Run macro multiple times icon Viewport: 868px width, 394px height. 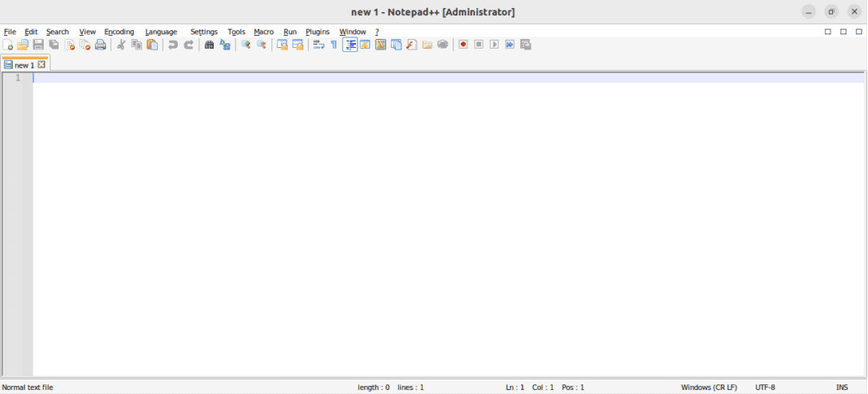pyautogui.click(x=510, y=45)
